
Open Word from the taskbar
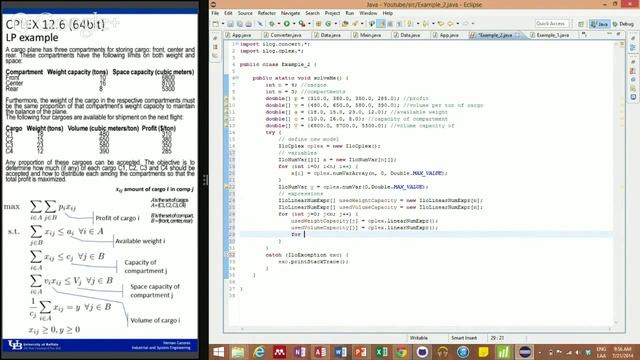point(341,352)
